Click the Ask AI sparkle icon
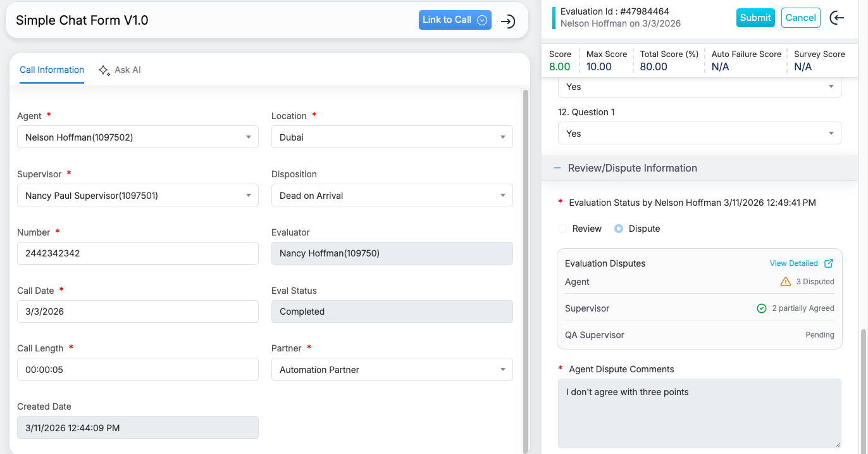 104,70
